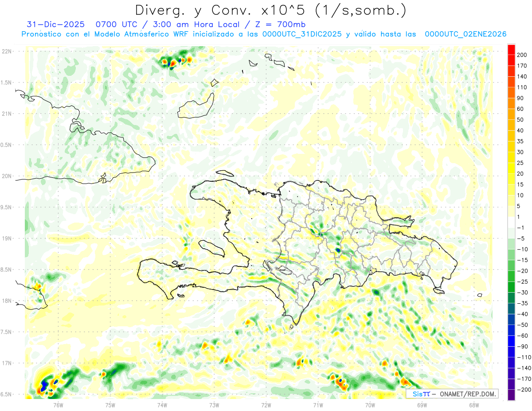Click the '6.5N' latitude axis label
The width and height of the screenshot is (532, 411).
5,394
